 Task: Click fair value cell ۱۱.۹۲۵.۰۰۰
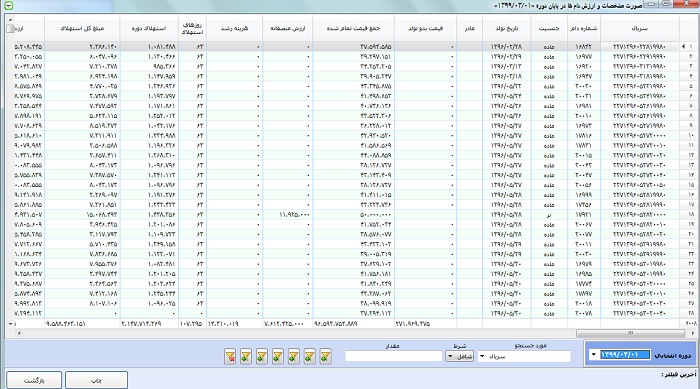point(288,214)
